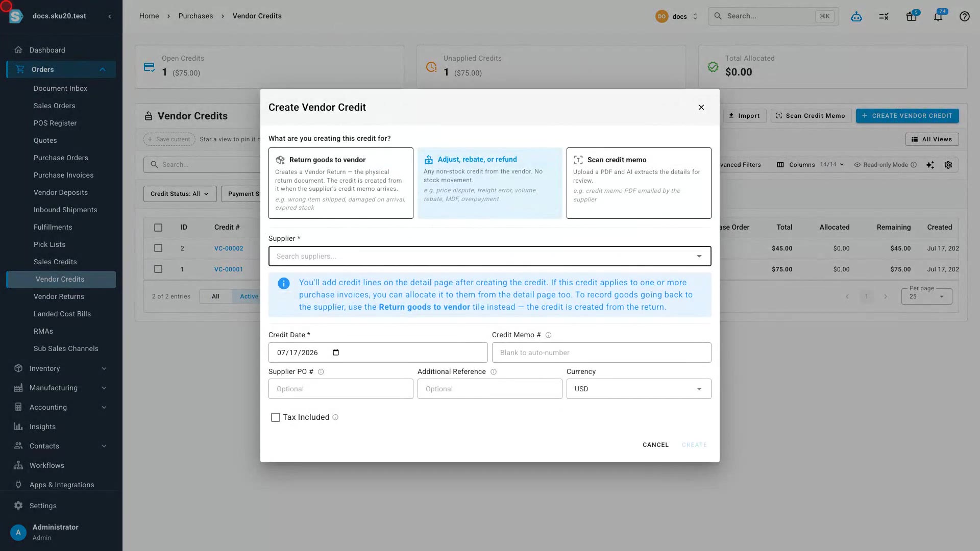
Task: Open the Supplier search dropdown
Action: [489, 256]
